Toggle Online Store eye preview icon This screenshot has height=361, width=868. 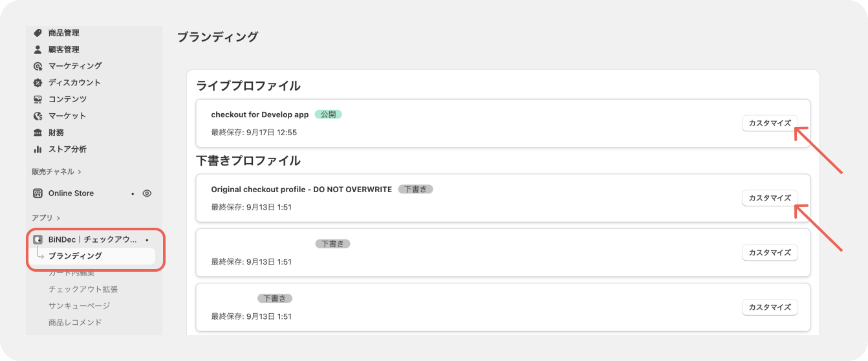point(147,193)
